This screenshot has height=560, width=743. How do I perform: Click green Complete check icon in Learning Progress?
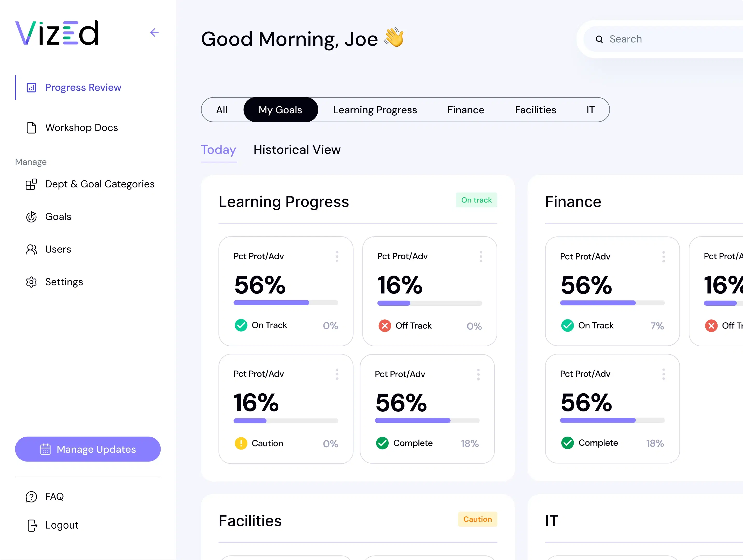(382, 443)
